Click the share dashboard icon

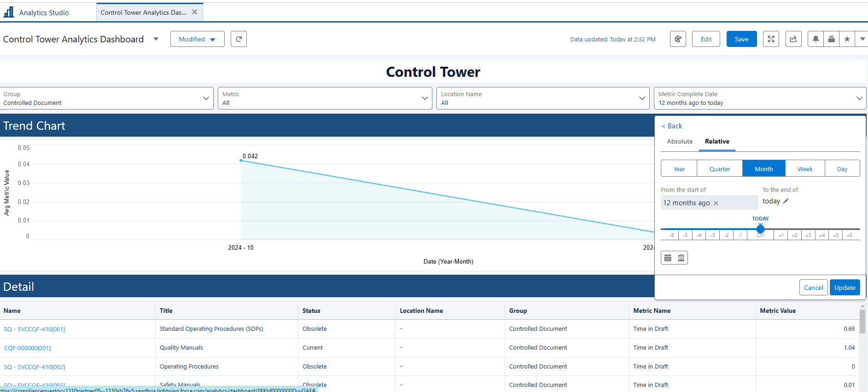pos(793,39)
